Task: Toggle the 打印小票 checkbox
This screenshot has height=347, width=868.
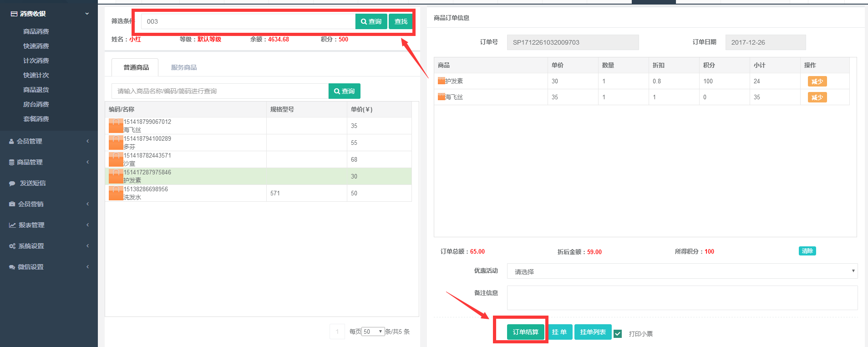Action: tap(618, 334)
